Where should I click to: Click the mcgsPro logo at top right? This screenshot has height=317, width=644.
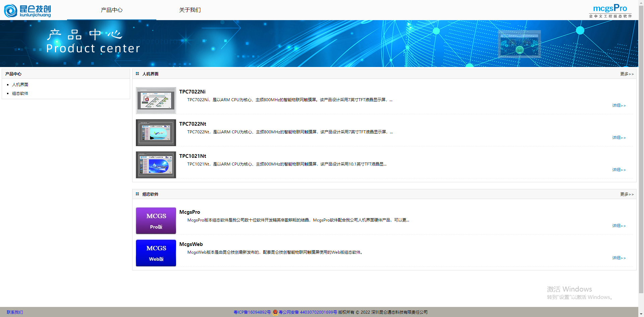[610, 10]
